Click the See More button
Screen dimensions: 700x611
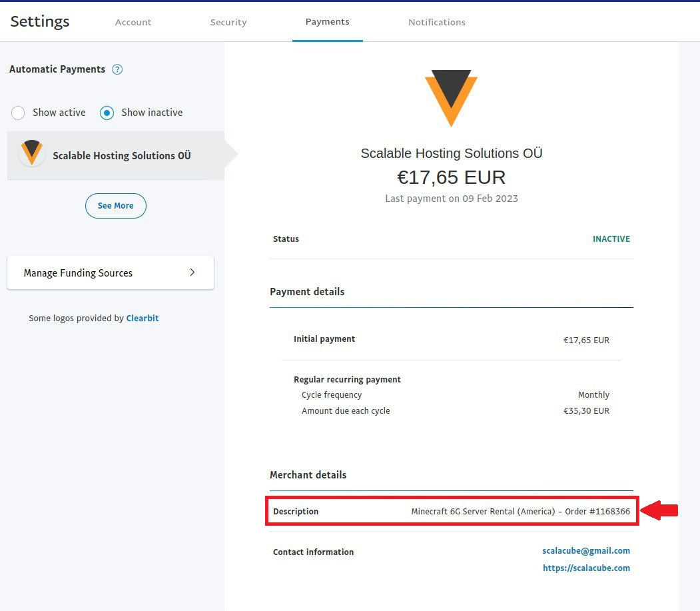click(x=116, y=205)
